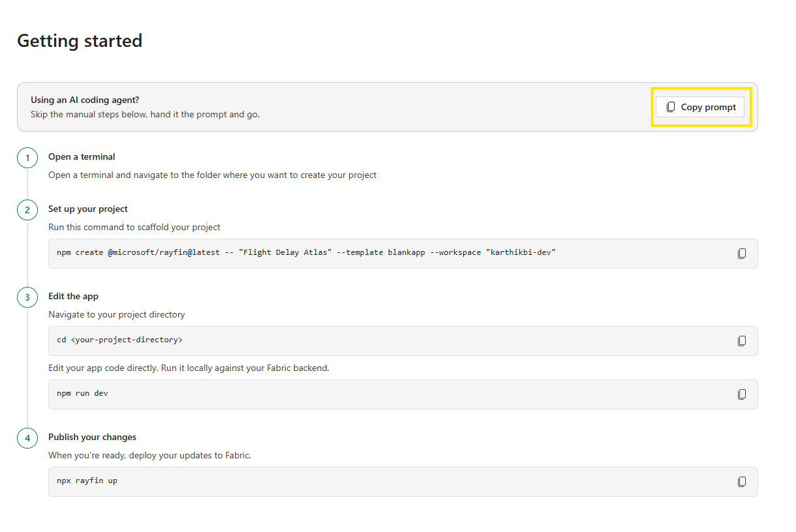
Task: Click the Publish your changes step title
Action: pos(92,437)
